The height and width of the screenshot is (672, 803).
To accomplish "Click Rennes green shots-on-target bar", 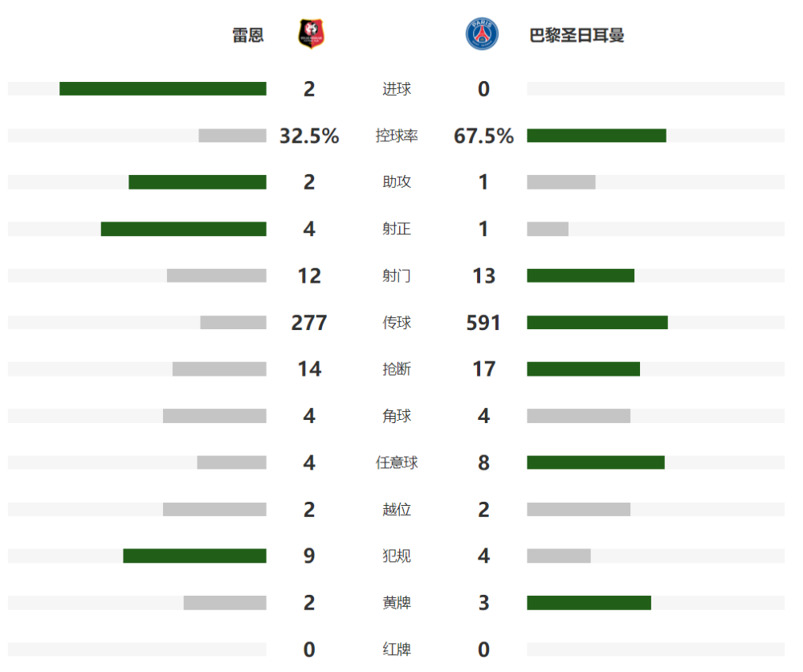I will pos(183,229).
